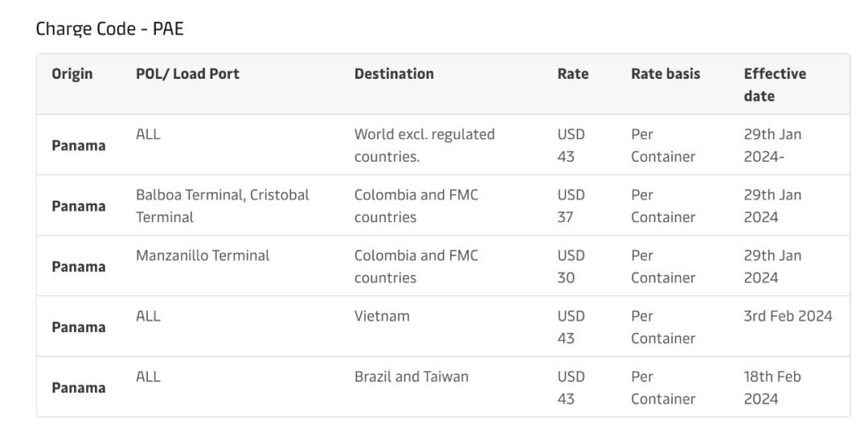Select the "Balboa Terminal, Cristobal Terminal" cell
The image size is (868, 432).
[223, 206]
